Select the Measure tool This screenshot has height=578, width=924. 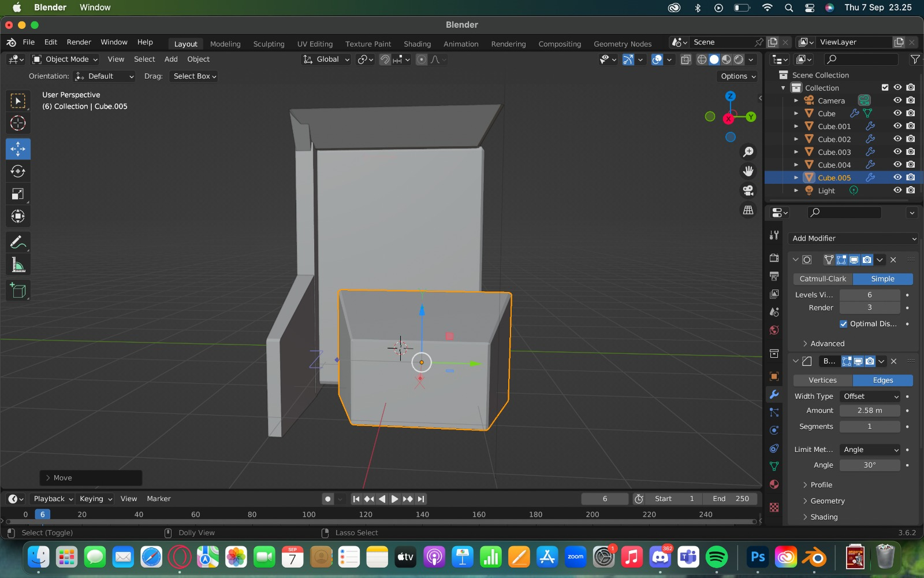pyautogui.click(x=18, y=265)
